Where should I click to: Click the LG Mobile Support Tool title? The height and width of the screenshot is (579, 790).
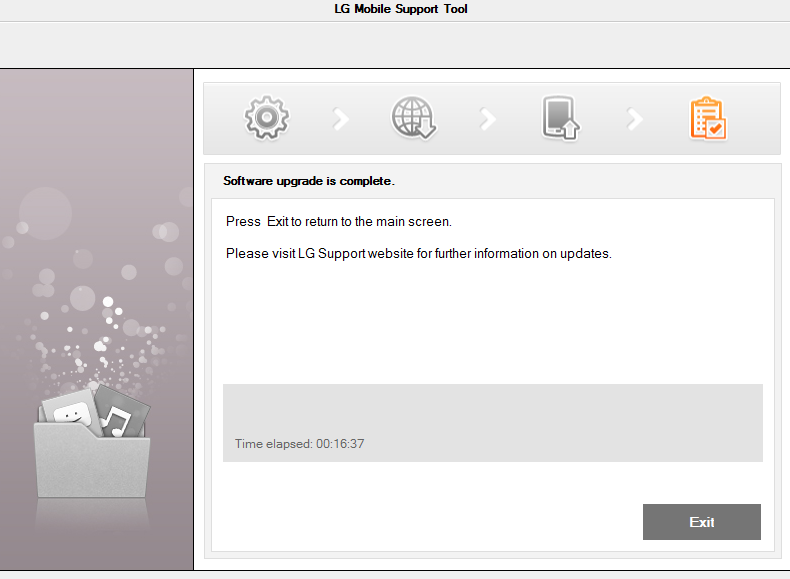pyautogui.click(x=401, y=9)
